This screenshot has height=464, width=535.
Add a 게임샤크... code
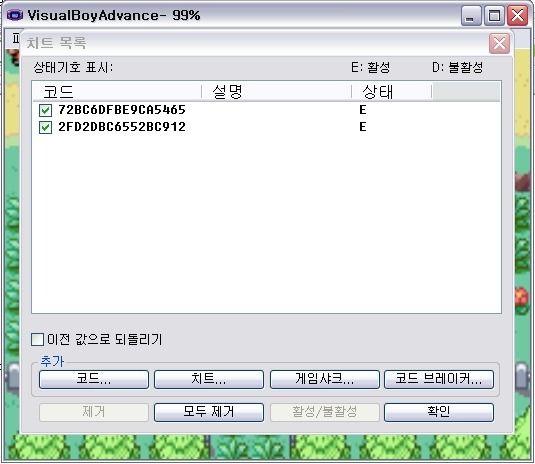[x=324, y=379]
